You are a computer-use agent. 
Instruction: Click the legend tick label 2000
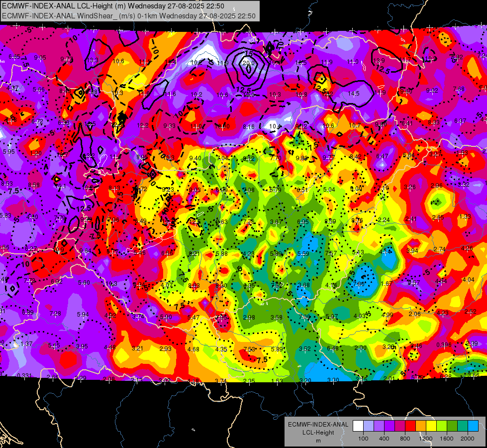(x=468, y=439)
